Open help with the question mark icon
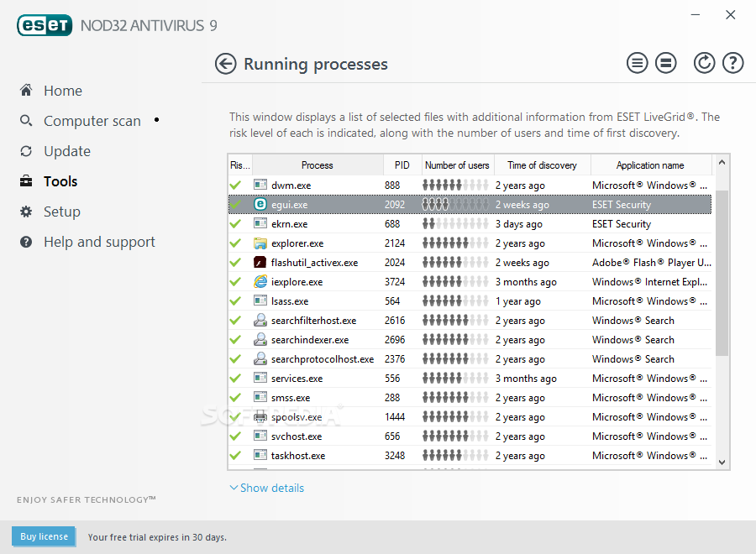Screen dimensions: 756x554 pos(732,63)
